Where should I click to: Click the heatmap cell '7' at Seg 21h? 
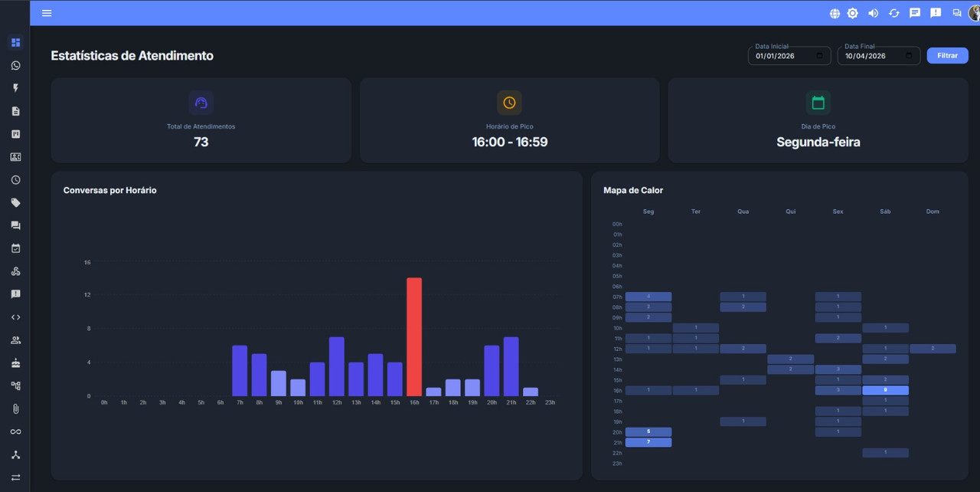[648, 442]
